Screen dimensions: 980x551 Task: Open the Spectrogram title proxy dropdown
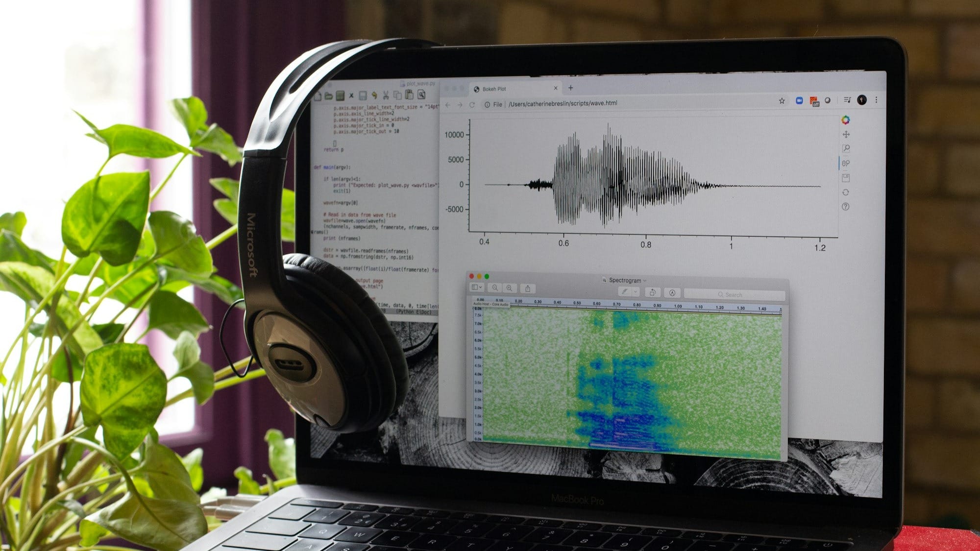645,281
